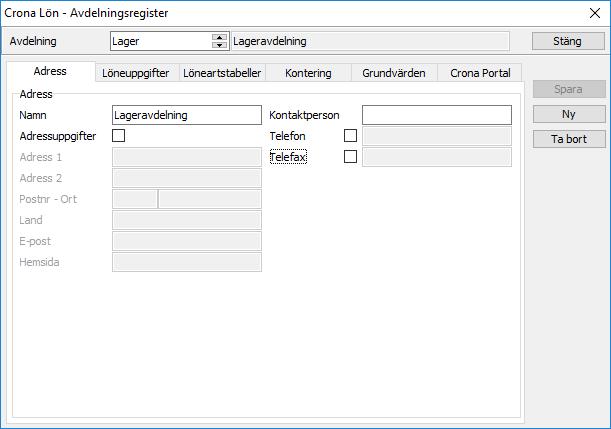
Task: Click the Adress 2 field
Action: [x=187, y=178]
